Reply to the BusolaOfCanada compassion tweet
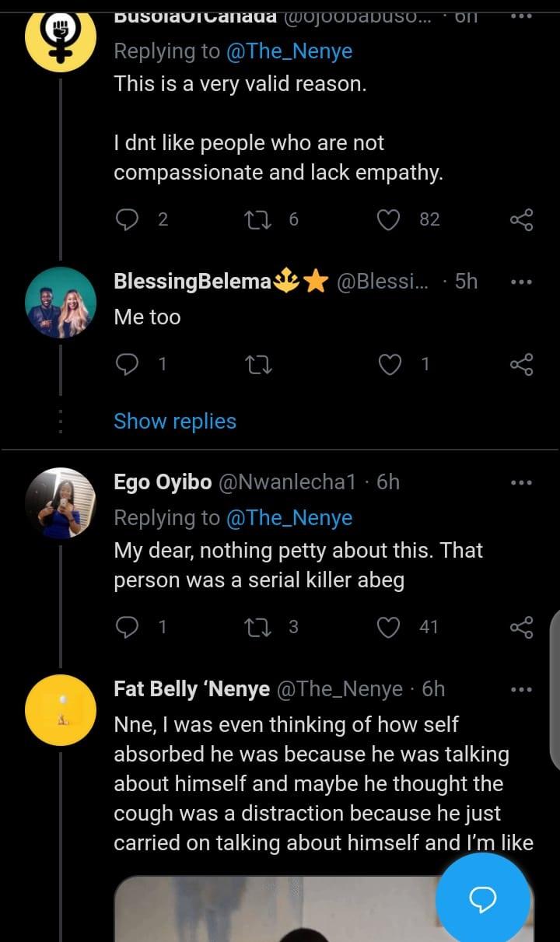 tap(127, 220)
